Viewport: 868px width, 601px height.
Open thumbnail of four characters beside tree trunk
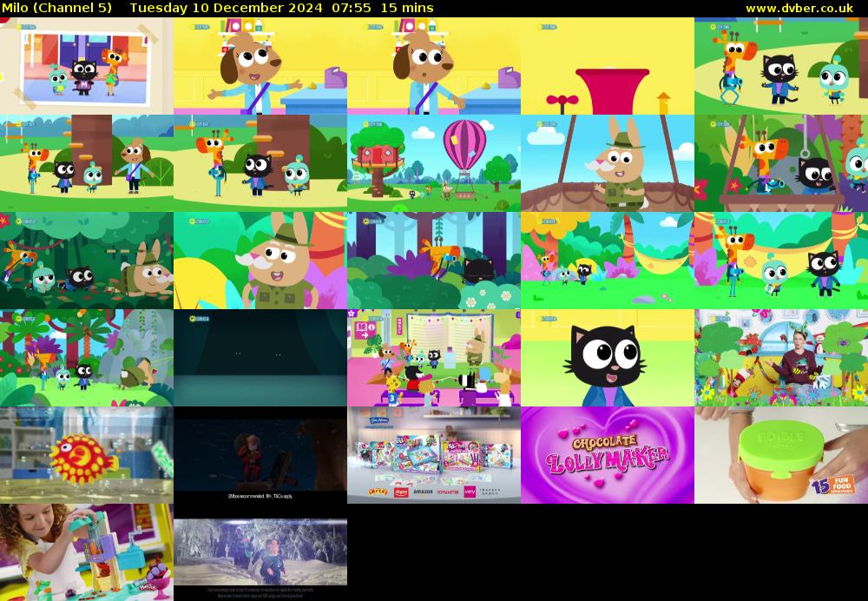pyautogui.click(x=86, y=163)
